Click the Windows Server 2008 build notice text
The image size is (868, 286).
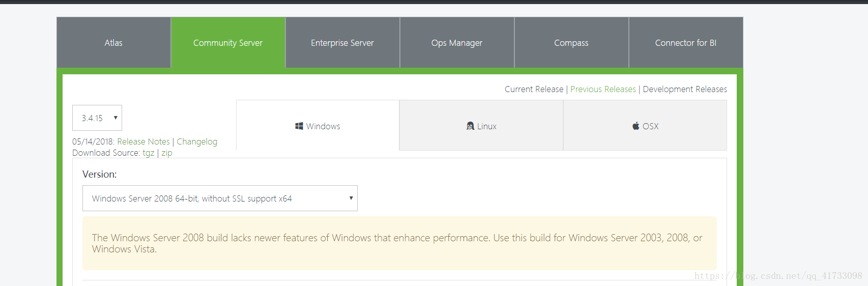[x=397, y=243]
